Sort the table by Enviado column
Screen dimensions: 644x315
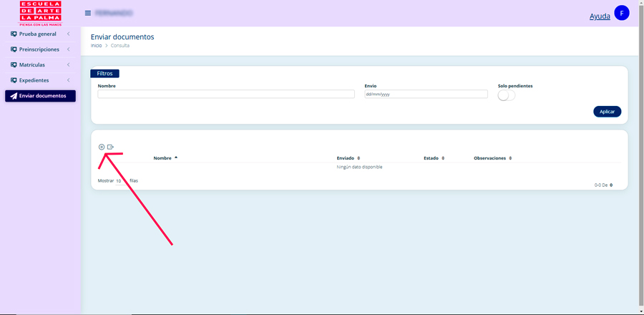348,158
